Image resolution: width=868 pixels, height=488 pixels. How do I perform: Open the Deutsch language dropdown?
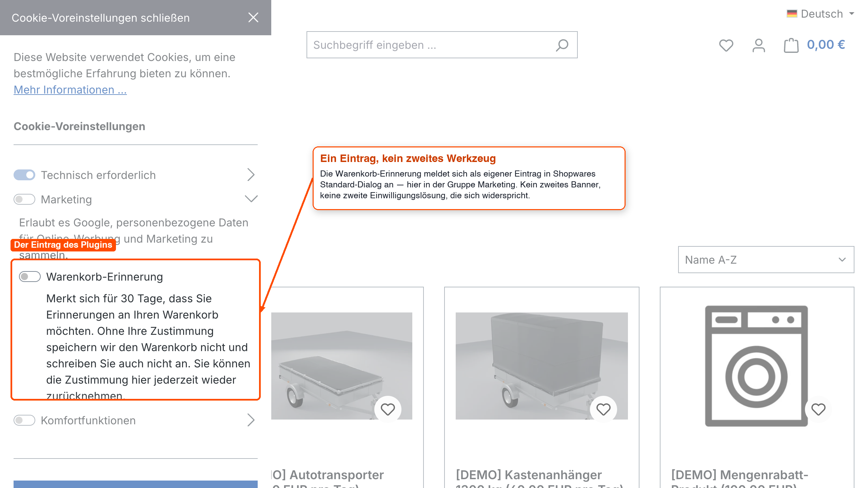click(821, 14)
